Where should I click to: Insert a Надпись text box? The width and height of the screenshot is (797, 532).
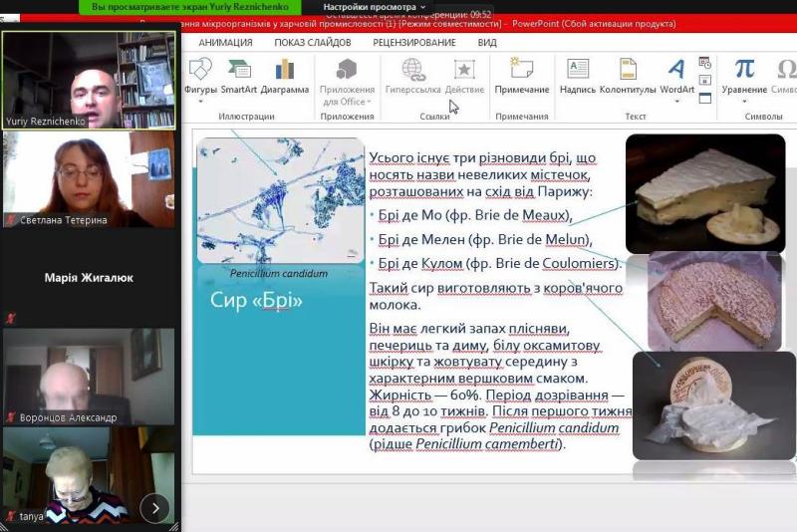click(578, 76)
